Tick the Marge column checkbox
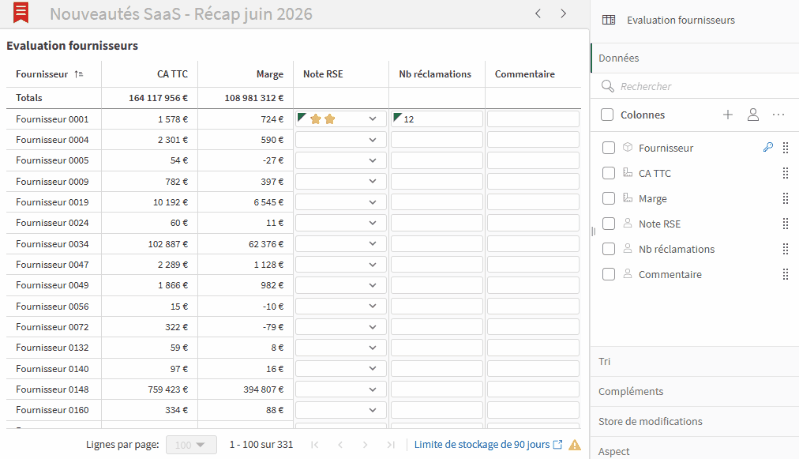 (x=608, y=198)
